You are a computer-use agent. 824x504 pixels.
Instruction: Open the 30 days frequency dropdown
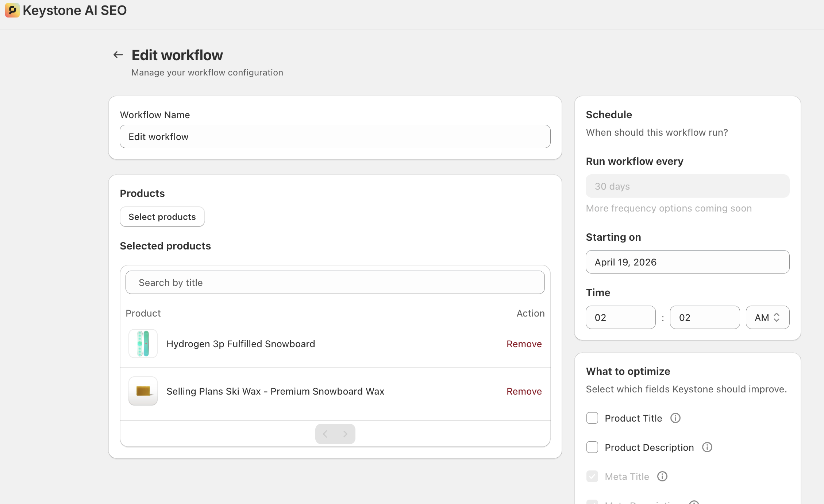point(688,186)
